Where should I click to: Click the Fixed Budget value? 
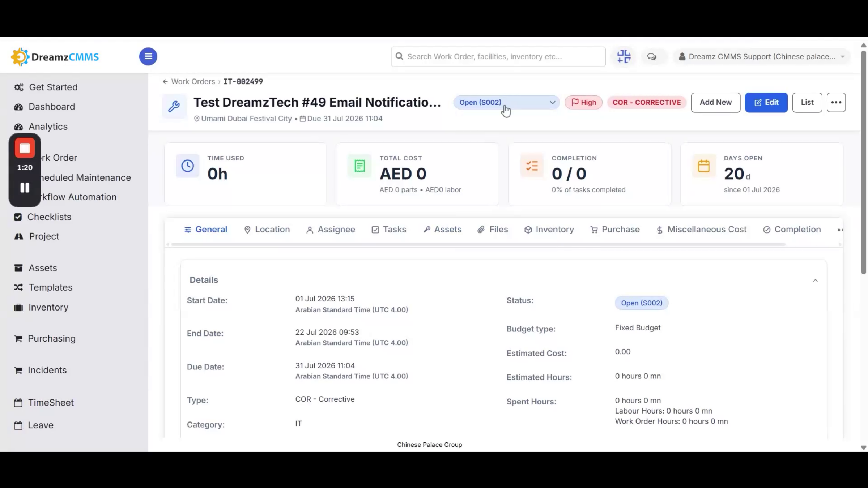pyautogui.click(x=638, y=328)
